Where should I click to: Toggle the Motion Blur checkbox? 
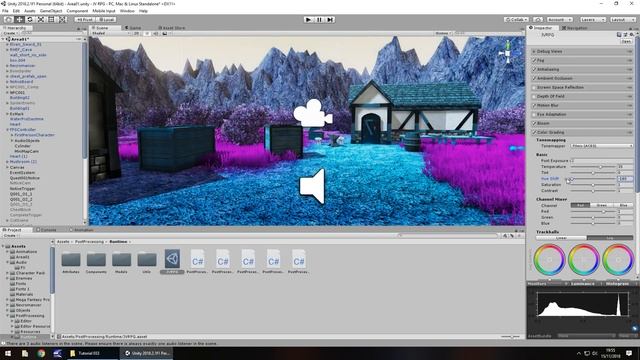click(534, 105)
